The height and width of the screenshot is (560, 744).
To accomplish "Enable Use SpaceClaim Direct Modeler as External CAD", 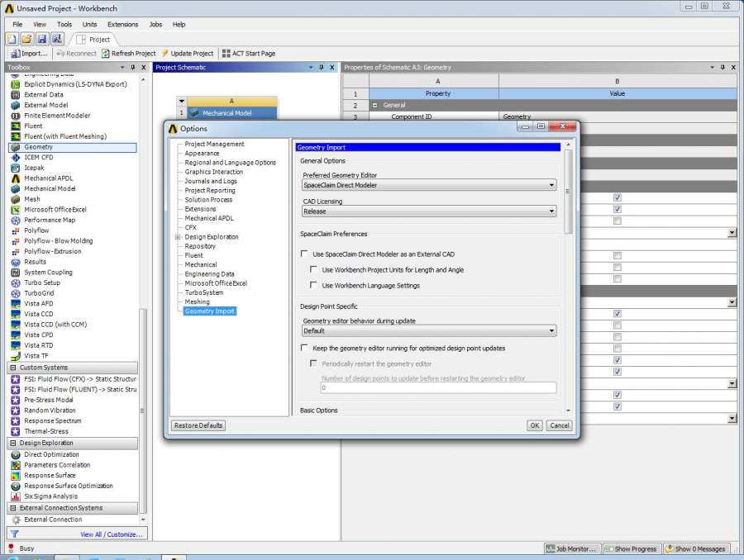I will pyautogui.click(x=304, y=254).
